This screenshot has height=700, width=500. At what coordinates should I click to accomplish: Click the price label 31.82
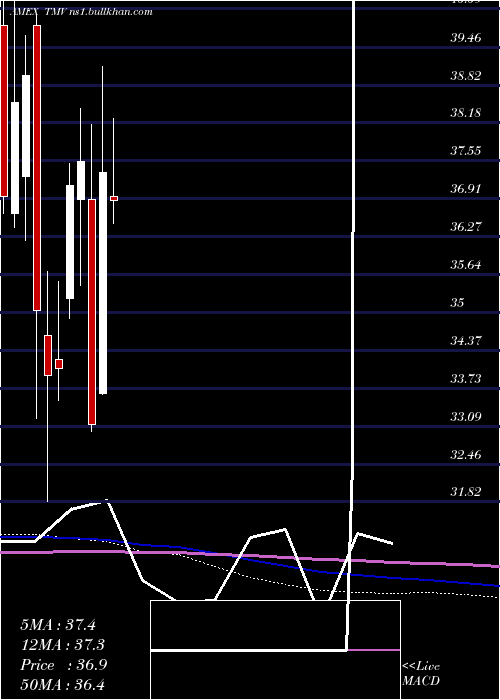466,492
